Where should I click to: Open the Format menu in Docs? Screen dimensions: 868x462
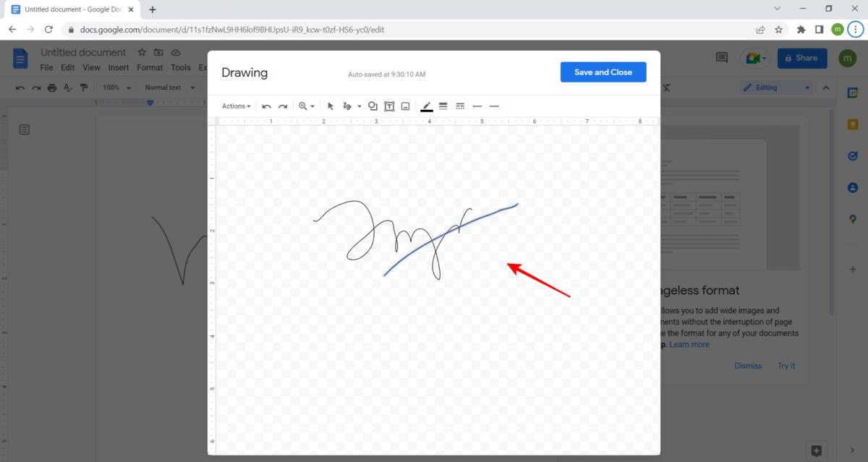point(150,68)
